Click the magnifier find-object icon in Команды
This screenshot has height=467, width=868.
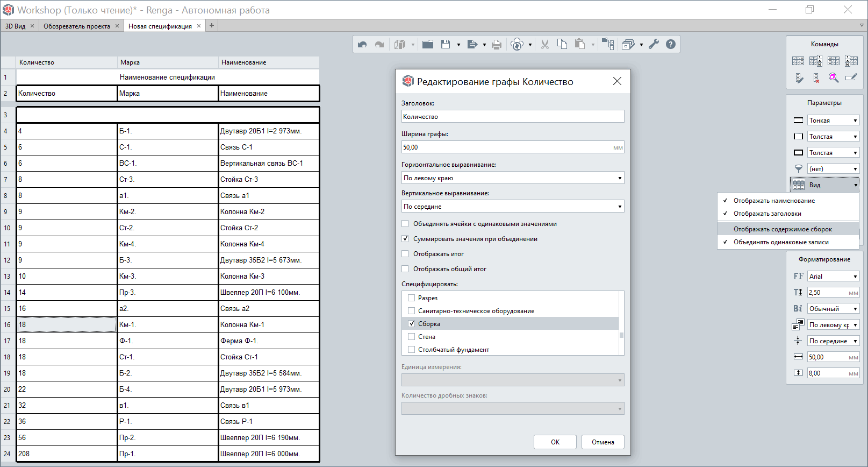pos(834,78)
